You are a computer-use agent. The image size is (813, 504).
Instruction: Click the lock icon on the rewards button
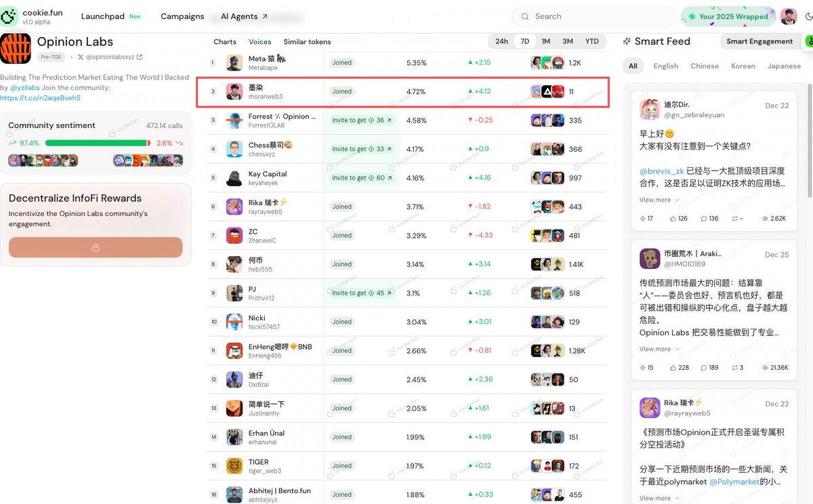[96, 248]
